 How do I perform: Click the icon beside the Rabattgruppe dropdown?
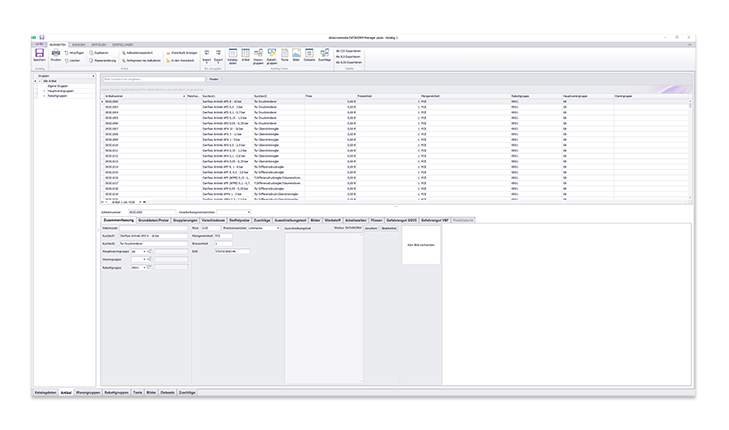[x=149, y=268]
